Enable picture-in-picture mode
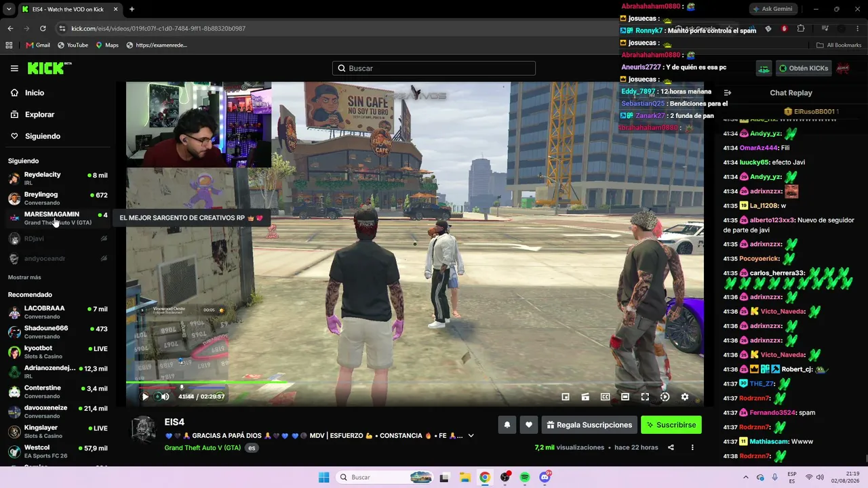The width and height of the screenshot is (868, 488). point(566,397)
